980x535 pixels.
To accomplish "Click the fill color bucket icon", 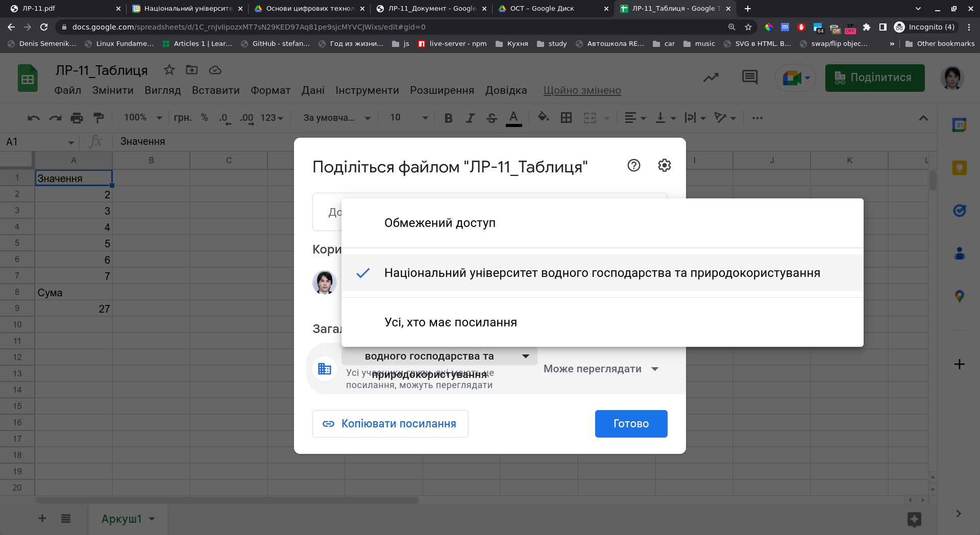I will pos(543,117).
